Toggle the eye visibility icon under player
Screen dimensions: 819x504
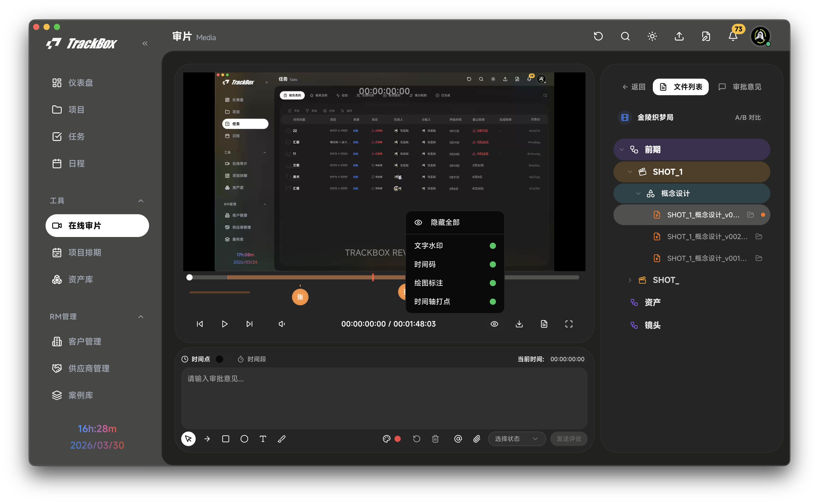pos(494,324)
